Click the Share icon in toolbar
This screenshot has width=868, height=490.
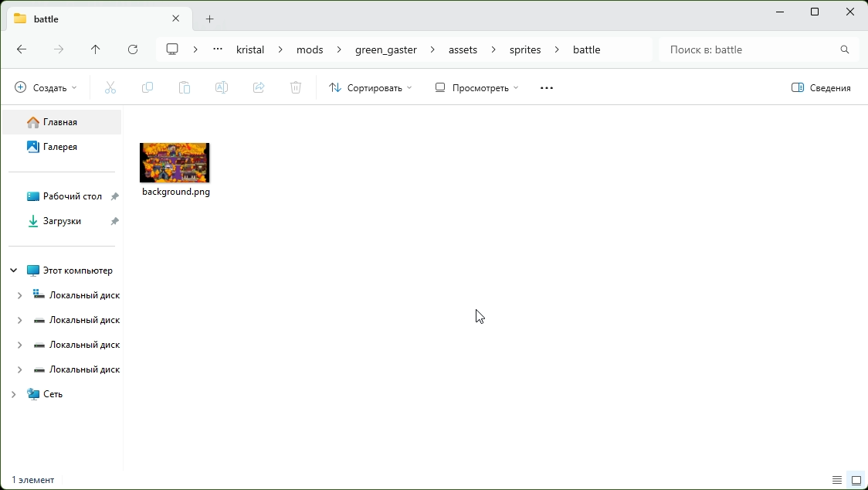coord(259,87)
